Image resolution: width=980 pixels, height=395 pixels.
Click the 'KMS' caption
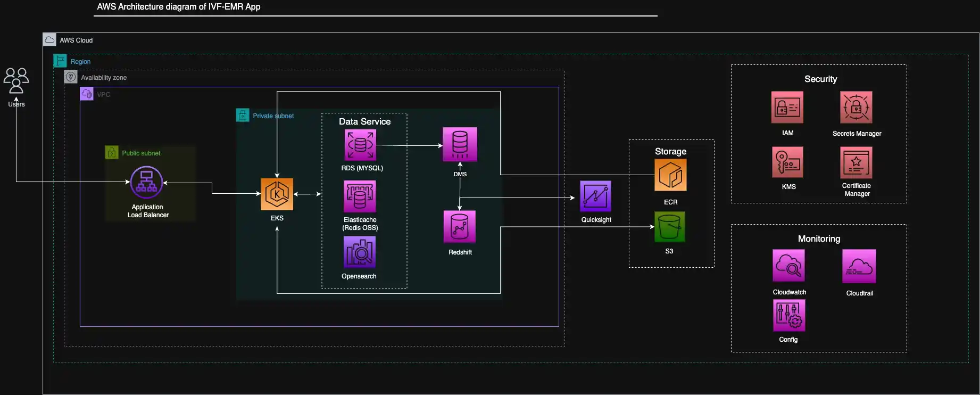[x=788, y=187]
